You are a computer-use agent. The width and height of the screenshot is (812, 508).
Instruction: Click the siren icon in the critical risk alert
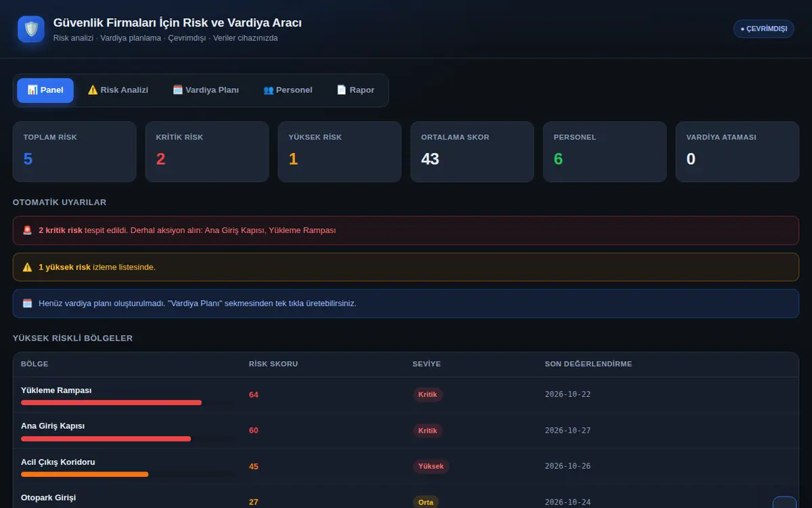click(27, 230)
